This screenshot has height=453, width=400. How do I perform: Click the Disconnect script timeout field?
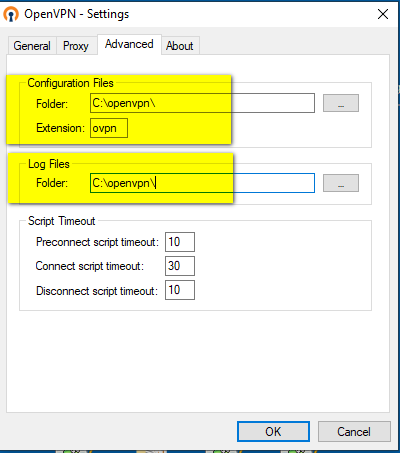click(180, 290)
